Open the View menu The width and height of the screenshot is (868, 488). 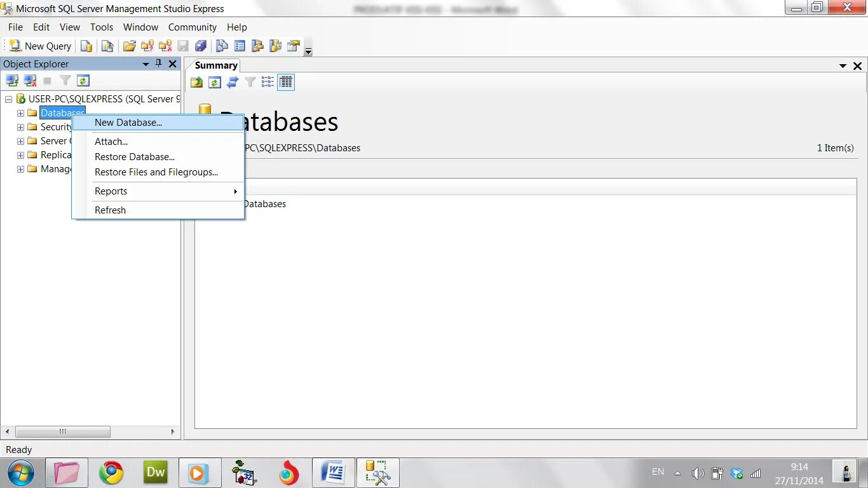point(70,27)
